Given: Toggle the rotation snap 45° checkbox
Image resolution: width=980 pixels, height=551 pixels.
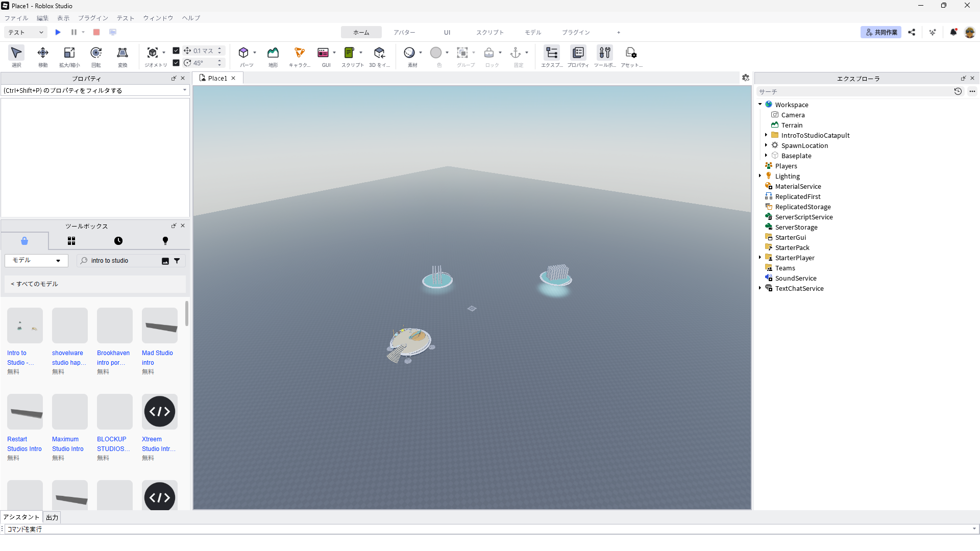Looking at the screenshot, I should click(176, 63).
